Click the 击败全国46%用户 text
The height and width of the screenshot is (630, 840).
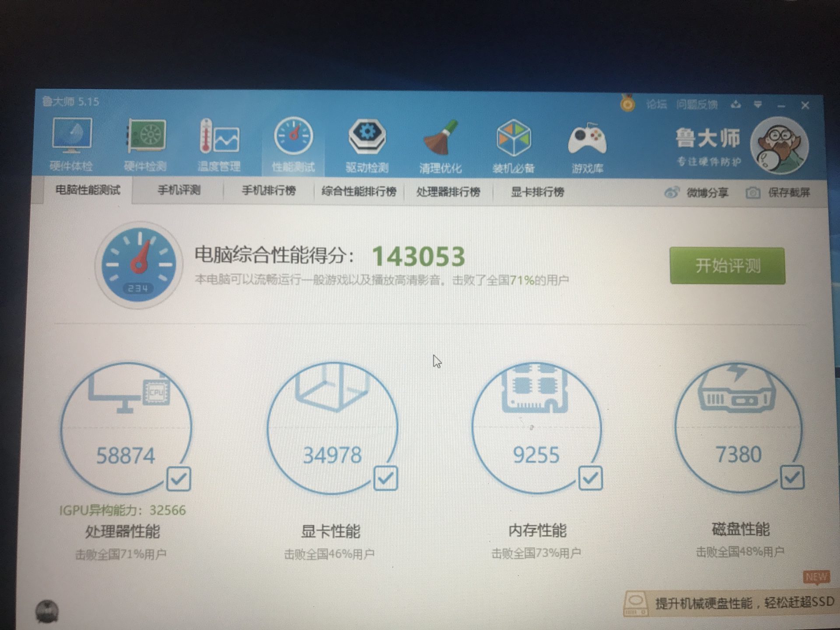[329, 554]
